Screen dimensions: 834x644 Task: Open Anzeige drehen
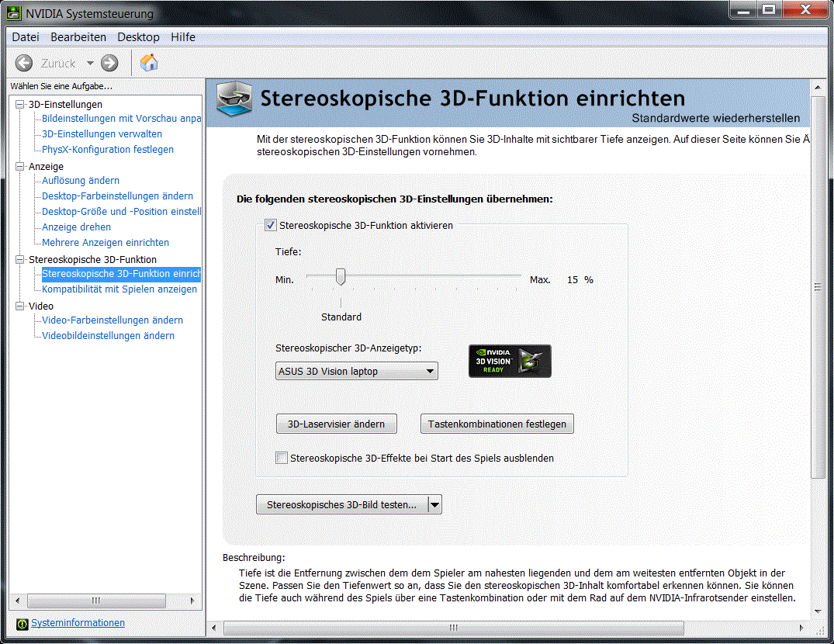(77, 227)
